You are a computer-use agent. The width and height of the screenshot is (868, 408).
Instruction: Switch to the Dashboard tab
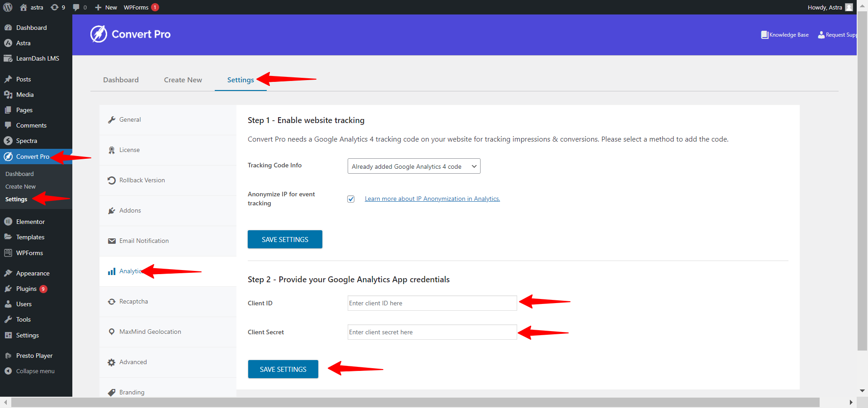click(x=121, y=80)
